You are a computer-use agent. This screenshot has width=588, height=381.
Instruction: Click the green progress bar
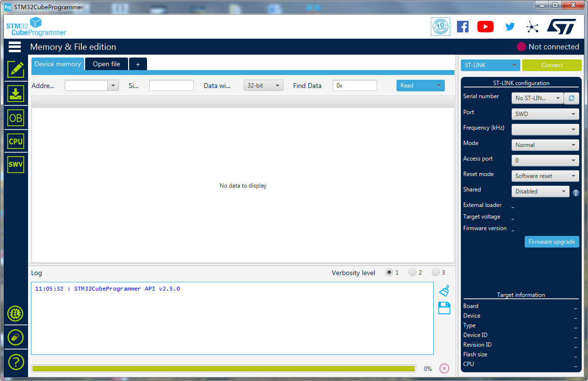point(223,368)
